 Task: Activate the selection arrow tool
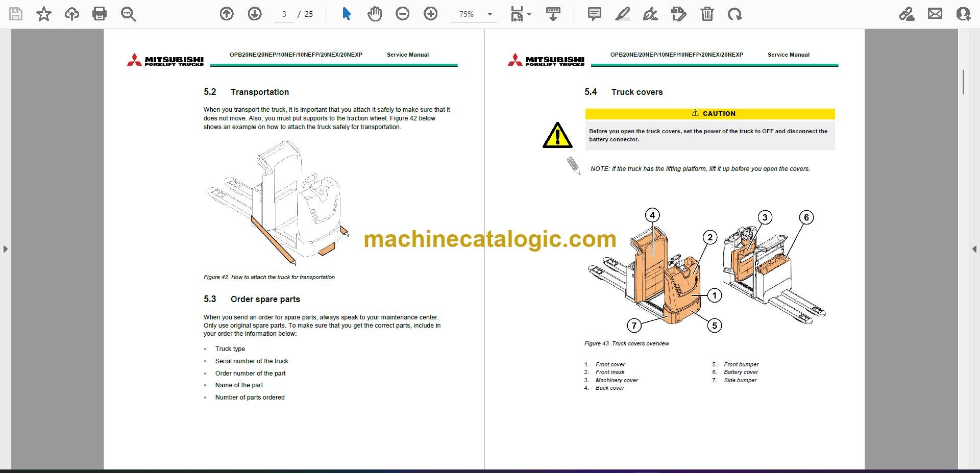click(x=347, y=14)
